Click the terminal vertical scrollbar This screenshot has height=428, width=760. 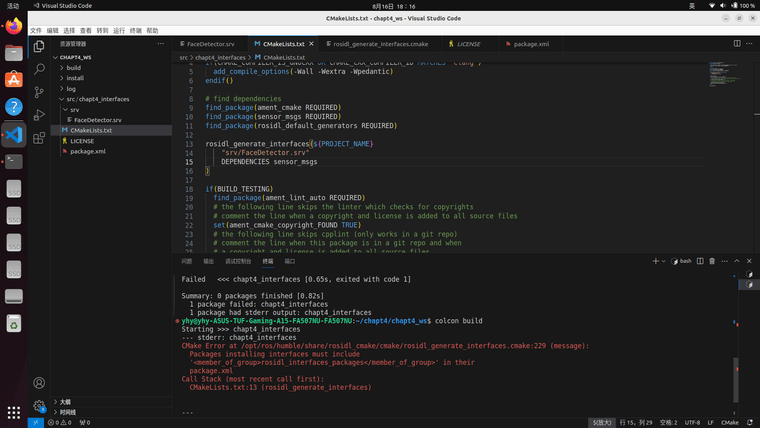coord(736,380)
